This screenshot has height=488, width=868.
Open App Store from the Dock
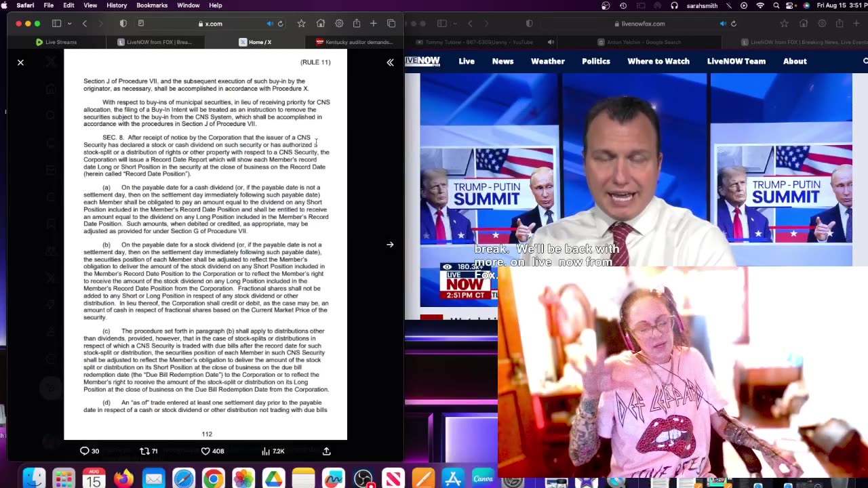(x=453, y=479)
